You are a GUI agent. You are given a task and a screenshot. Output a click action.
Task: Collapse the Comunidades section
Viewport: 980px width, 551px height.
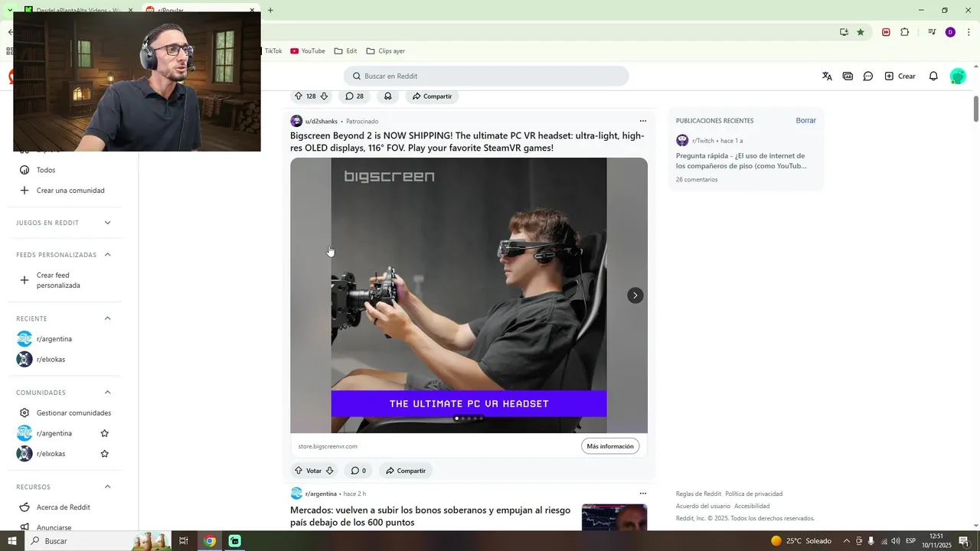107,393
